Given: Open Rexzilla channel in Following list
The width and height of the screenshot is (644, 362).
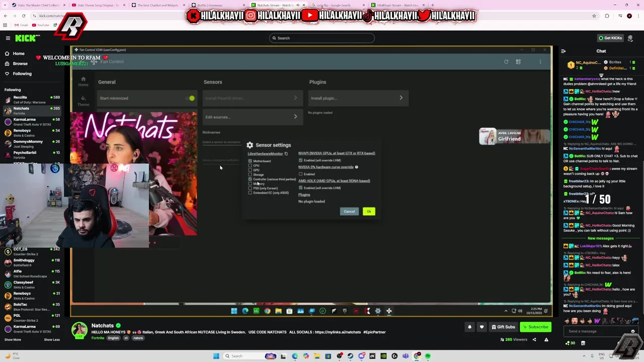Looking at the screenshot, I should pyautogui.click(x=31, y=100).
